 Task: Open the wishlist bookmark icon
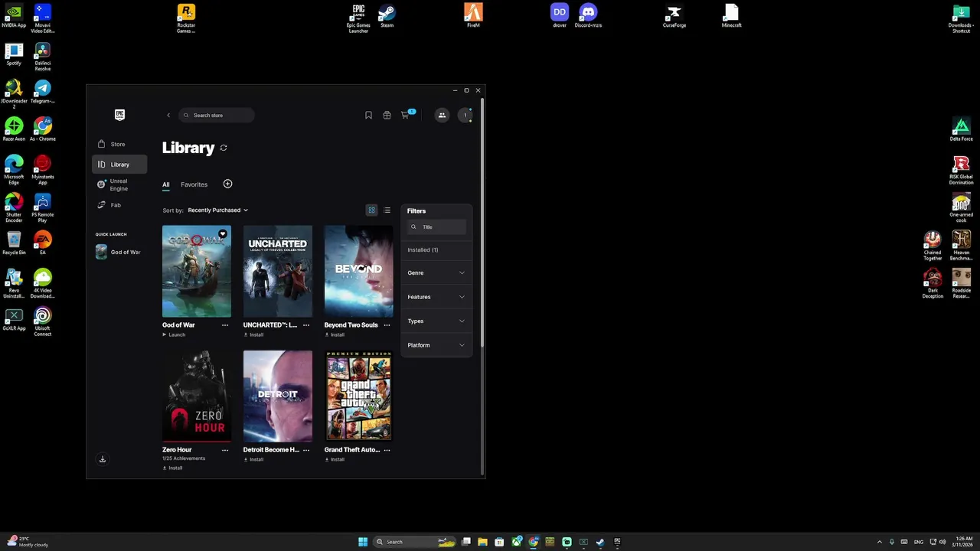pos(368,116)
